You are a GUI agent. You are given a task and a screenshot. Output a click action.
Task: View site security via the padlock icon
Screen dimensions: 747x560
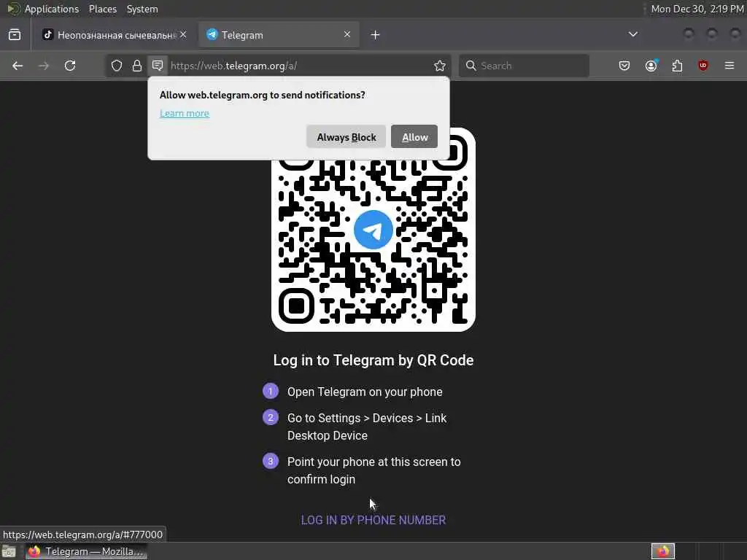pyautogui.click(x=137, y=66)
